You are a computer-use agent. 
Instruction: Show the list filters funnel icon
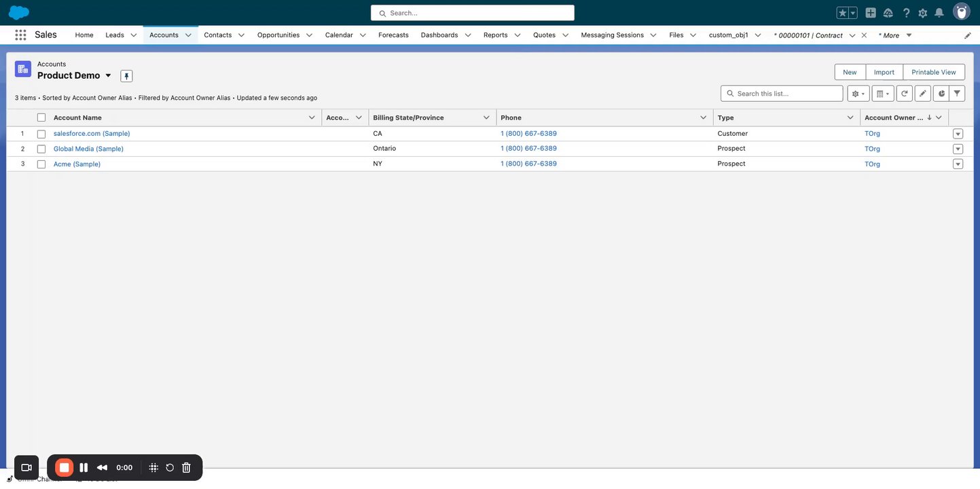tap(957, 94)
